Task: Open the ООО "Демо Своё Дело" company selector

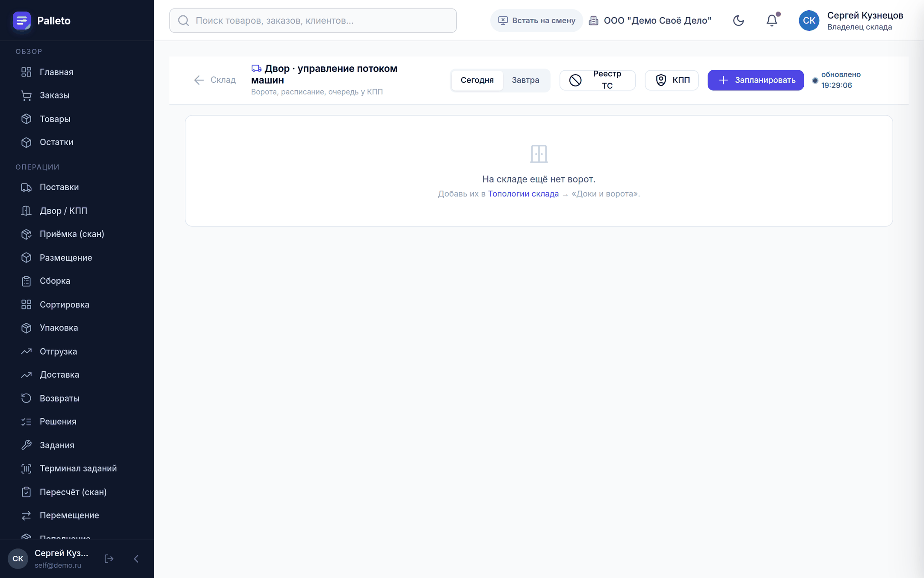Action: [x=650, y=21]
